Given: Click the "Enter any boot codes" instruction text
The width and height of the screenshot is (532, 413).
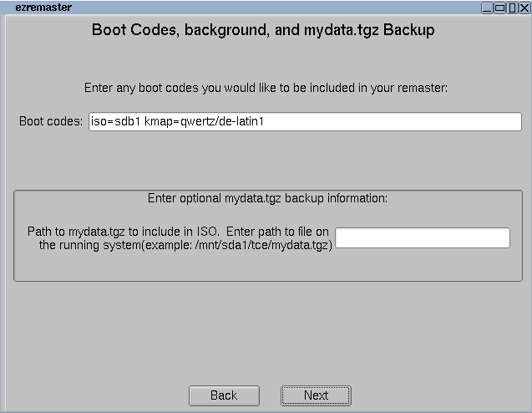Looking at the screenshot, I should 266,87.
